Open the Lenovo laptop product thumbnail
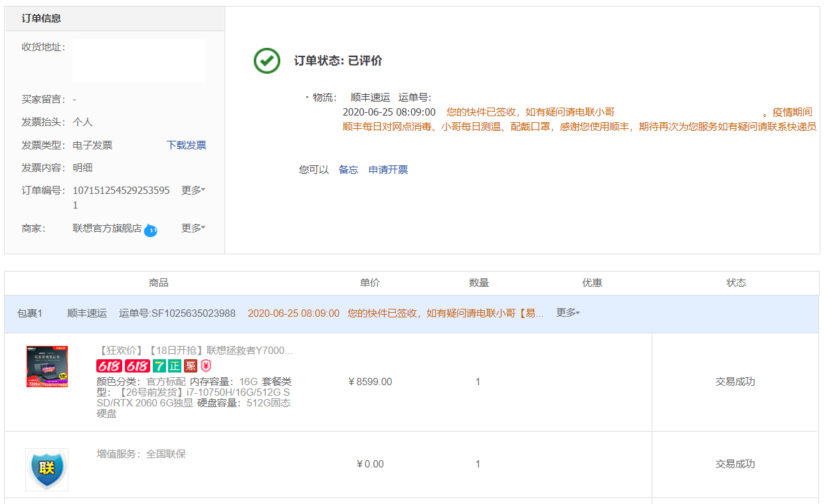Image resolution: width=825 pixels, height=504 pixels. pos(47,367)
